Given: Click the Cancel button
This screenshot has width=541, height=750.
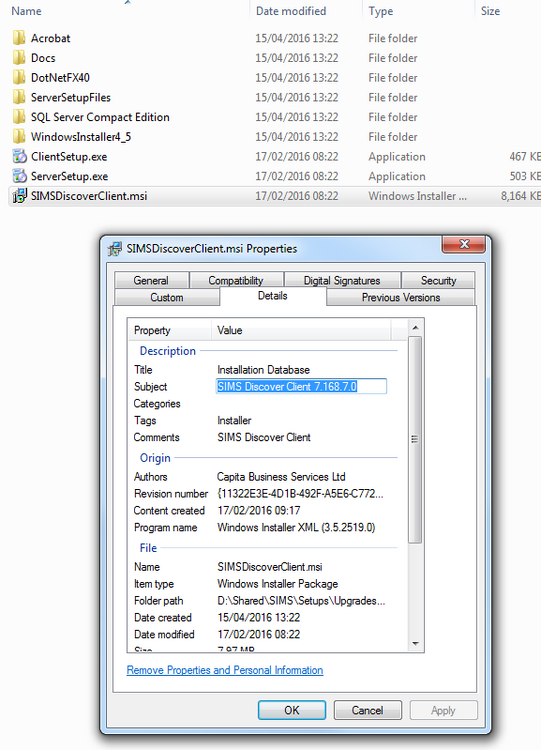Looking at the screenshot, I should pos(367,710).
